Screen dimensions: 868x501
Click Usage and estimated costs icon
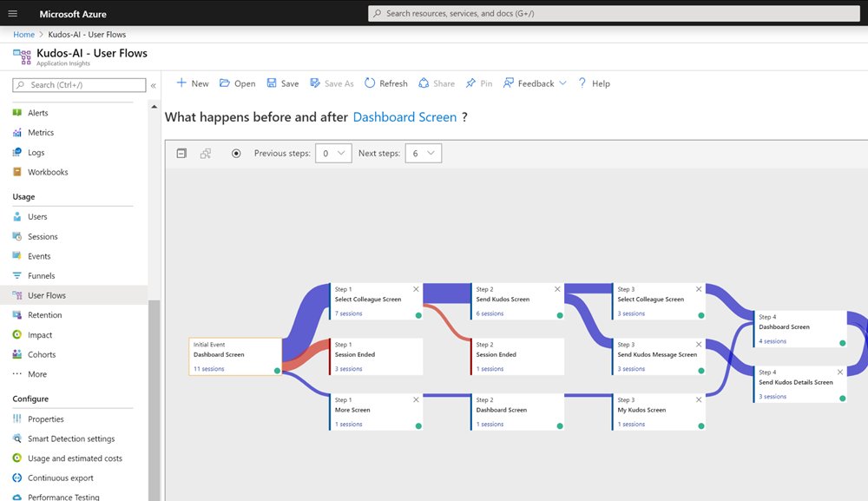[x=17, y=458]
